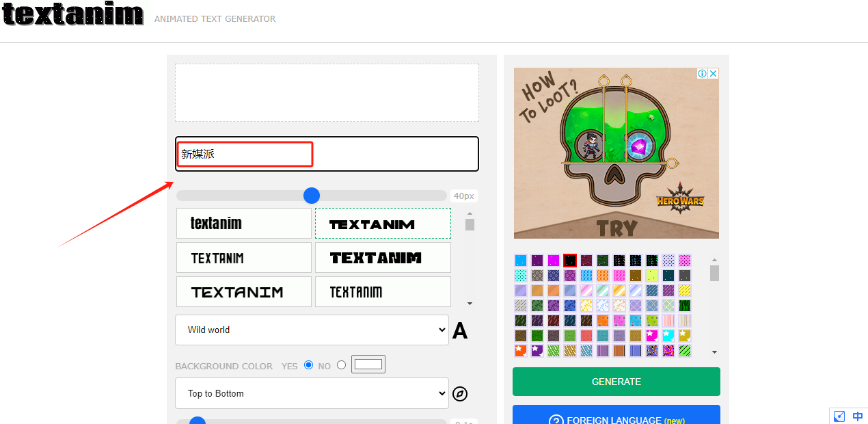The height and width of the screenshot is (424, 868).
Task: Select the solid magenta texture
Action: [554, 261]
